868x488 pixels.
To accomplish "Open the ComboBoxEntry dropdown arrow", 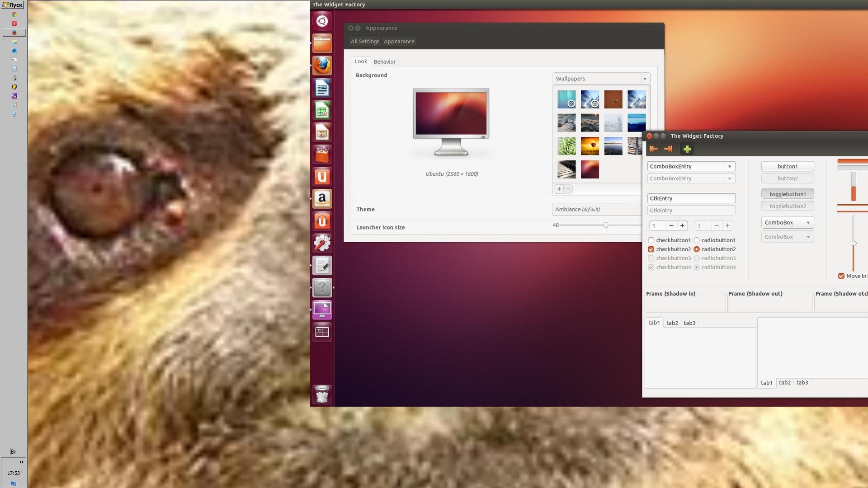I will (729, 166).
